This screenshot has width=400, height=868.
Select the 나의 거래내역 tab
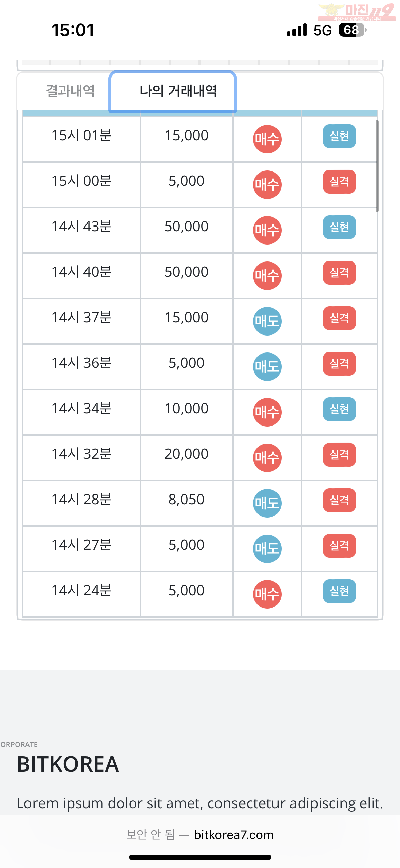click(173, 91)
